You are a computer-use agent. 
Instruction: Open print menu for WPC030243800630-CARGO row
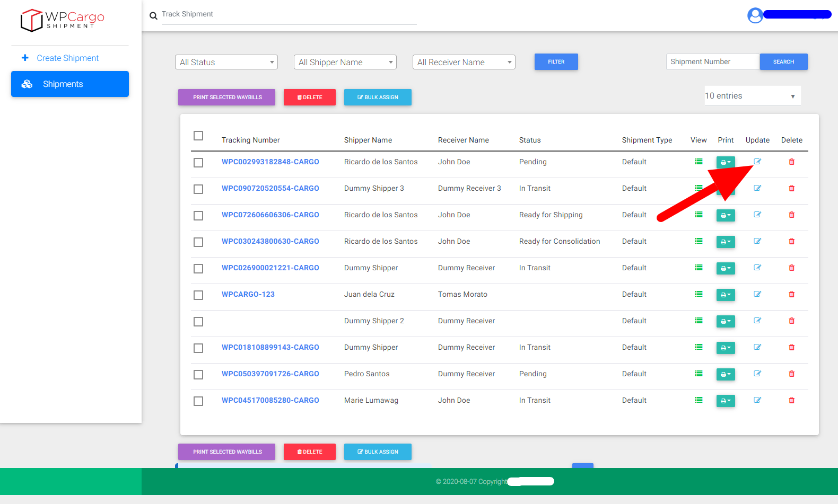point(725,242)
